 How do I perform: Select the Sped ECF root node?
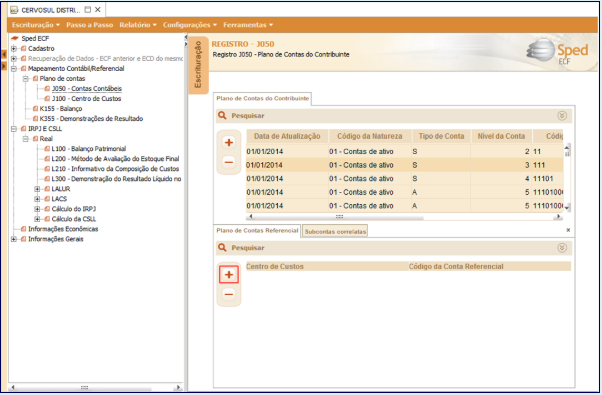pyautogui.click(x=35, y=38)
